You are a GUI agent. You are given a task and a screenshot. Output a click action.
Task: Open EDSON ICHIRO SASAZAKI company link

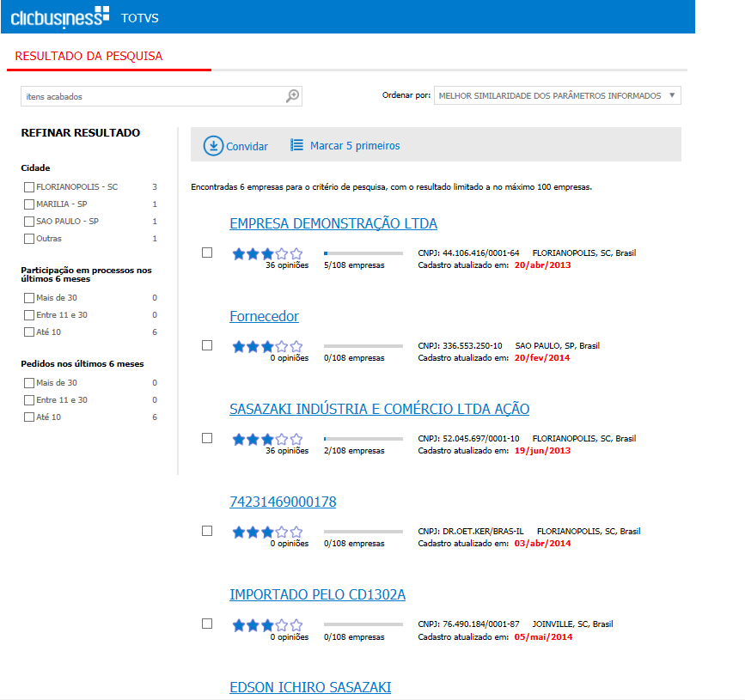coord(310,687)
